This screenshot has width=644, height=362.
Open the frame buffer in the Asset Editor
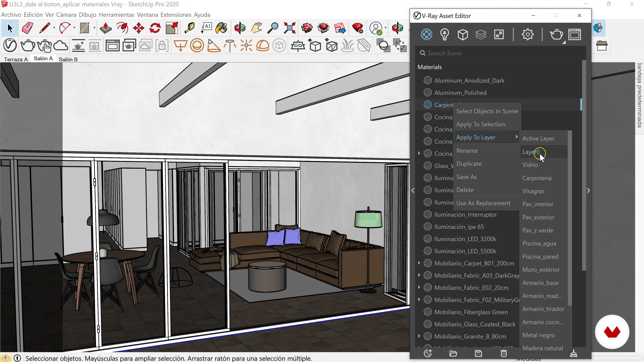point(575,34)
